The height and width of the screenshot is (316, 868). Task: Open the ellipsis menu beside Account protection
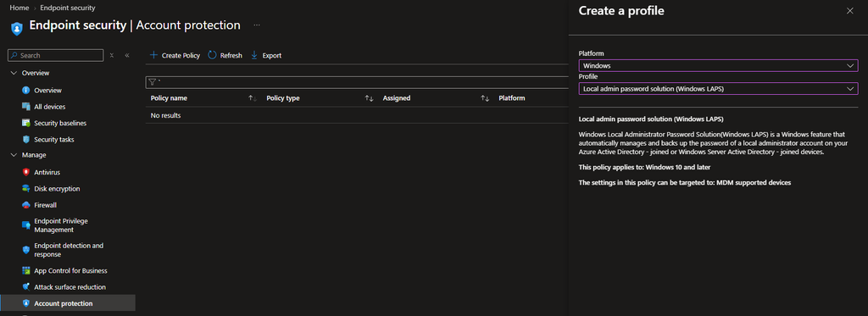256,25
